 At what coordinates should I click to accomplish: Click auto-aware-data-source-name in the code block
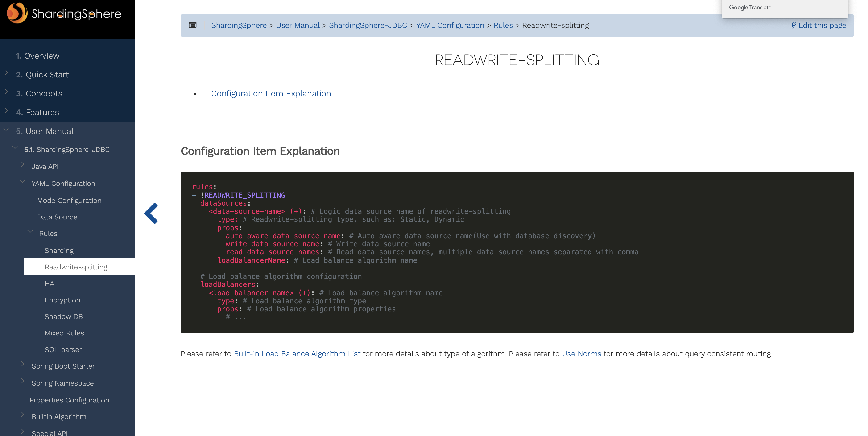pyautogui.click(x=283, y=236)
